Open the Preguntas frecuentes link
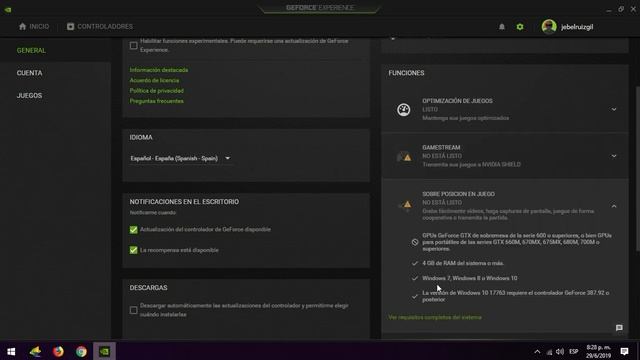640x360 pixels. point(157,101)
